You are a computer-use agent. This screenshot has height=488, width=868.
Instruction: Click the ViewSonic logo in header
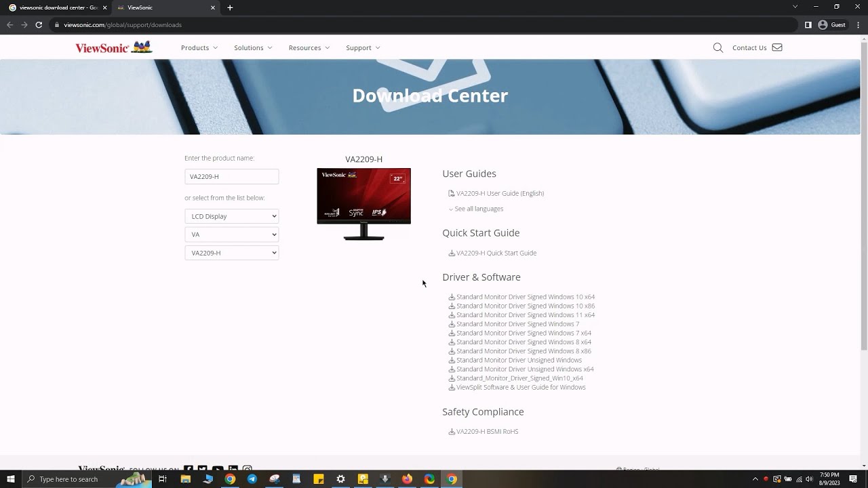coord(114,47)
